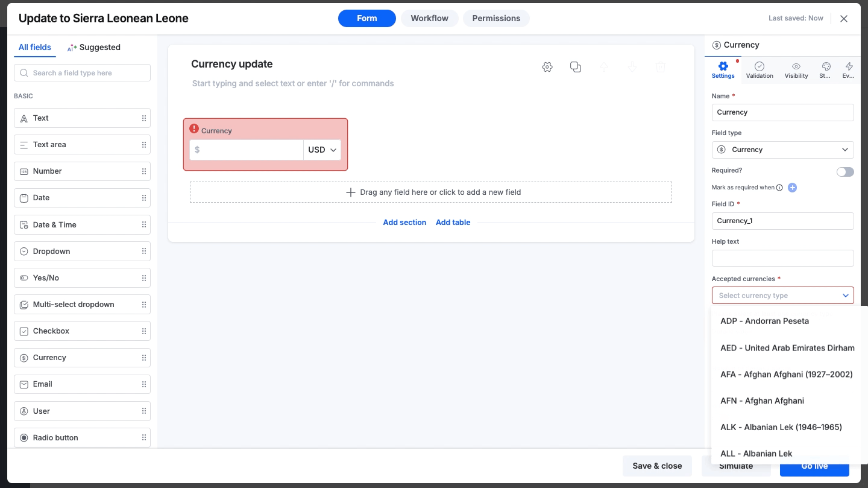This screenshot has height=488, width=868.
Task: Click the section settings gear icon
Action: point(547,67)
